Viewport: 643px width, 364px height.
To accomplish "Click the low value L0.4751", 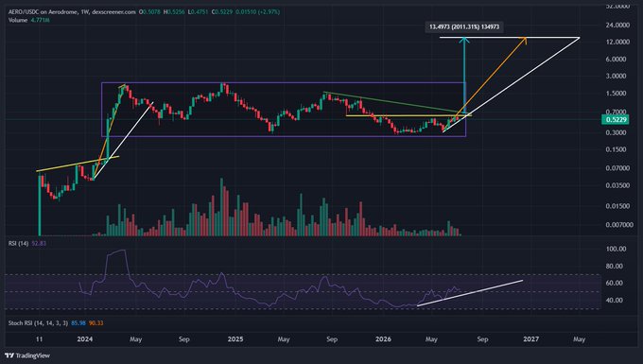I will pos(198,12).
